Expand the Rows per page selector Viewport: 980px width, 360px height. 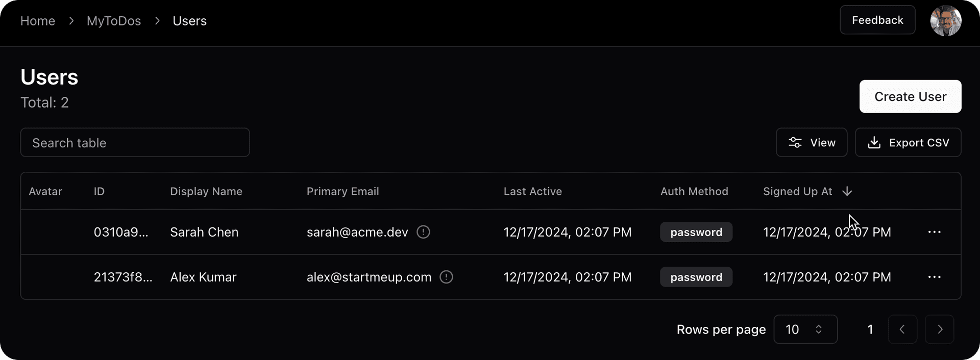805,329
